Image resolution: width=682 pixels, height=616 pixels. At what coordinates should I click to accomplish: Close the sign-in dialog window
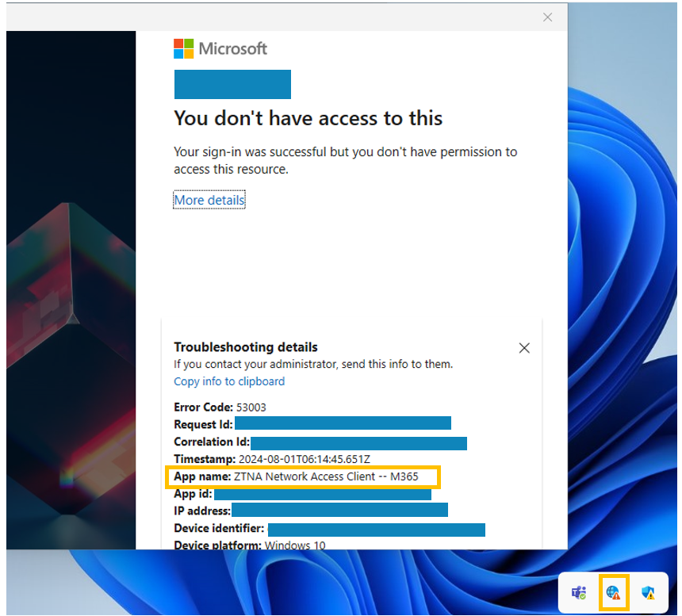(548, 17)
